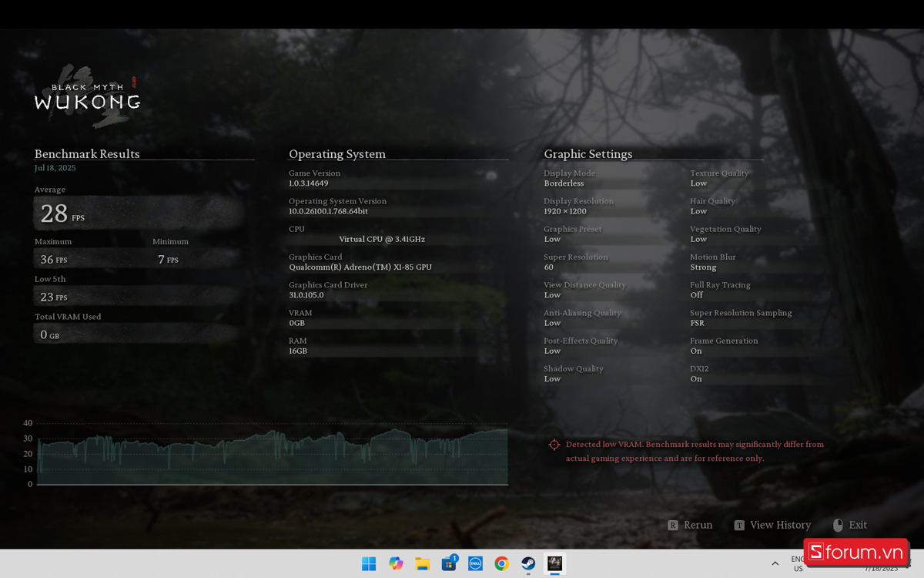924x578 pixels.
Task: Click the Hair Quality "Low" value
Action: 698,211
